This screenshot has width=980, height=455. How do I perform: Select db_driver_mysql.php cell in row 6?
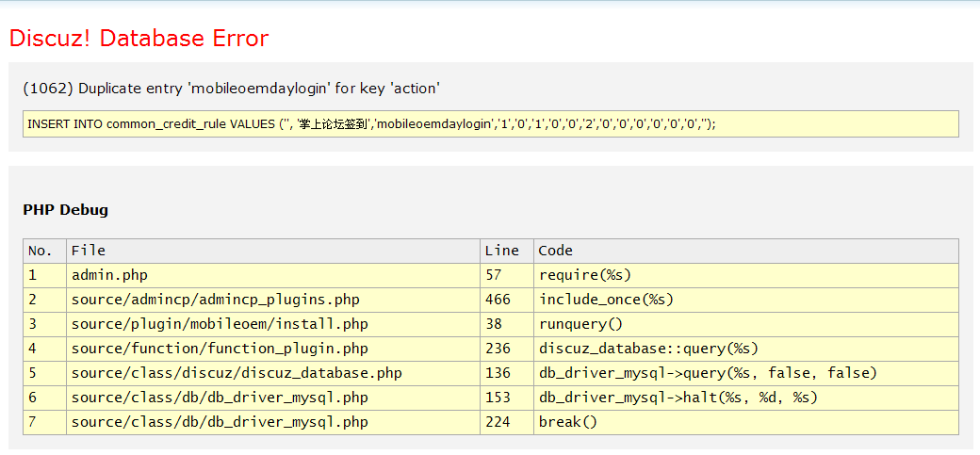click(x=273, y=398)
